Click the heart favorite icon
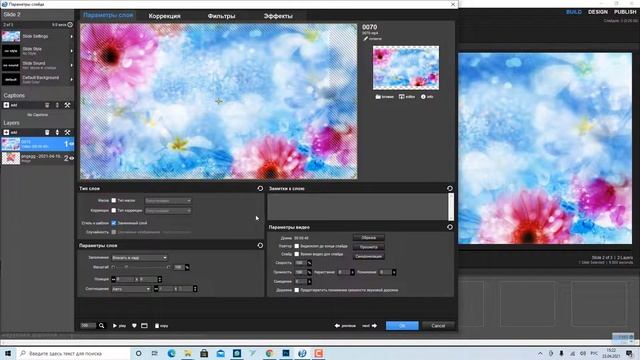 [134, 326]
